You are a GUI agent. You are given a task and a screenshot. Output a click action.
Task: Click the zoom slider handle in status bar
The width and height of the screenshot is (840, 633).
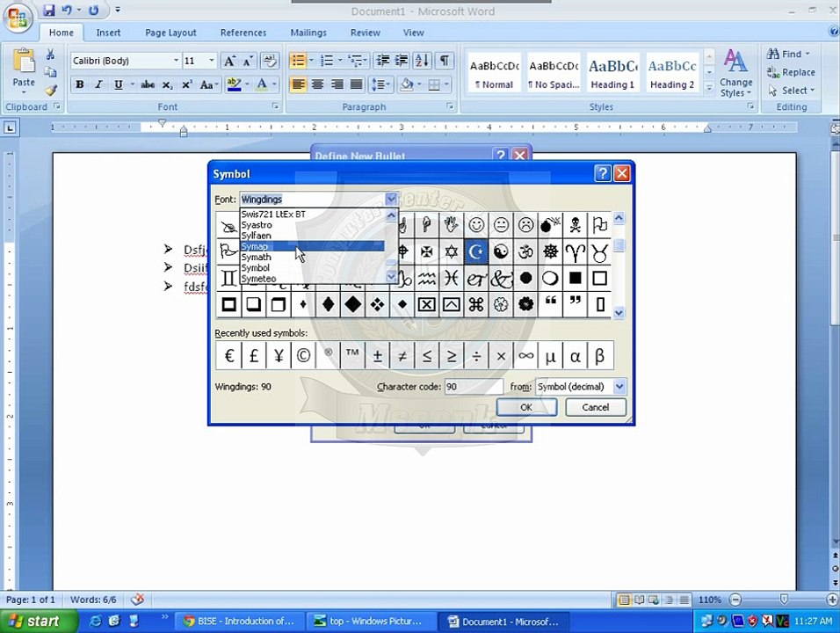pos(784,600)
